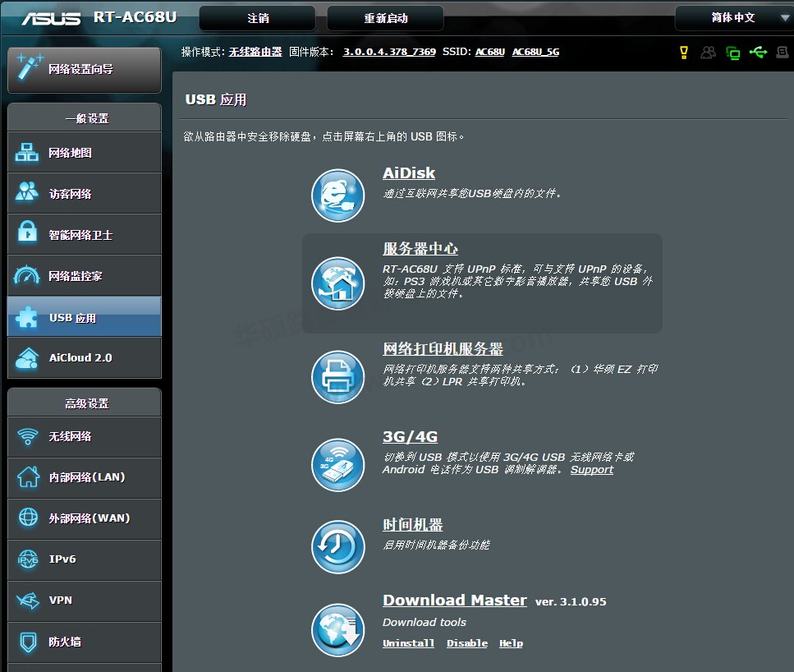Click the guest network users status icon
Screen dimensions: 794x672
(x=708, y=53)
